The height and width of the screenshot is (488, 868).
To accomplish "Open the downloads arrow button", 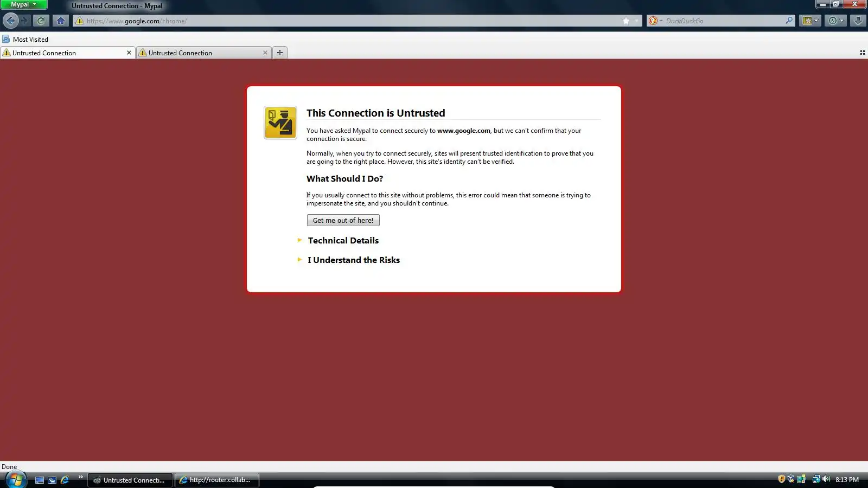I will coord(858,21).
